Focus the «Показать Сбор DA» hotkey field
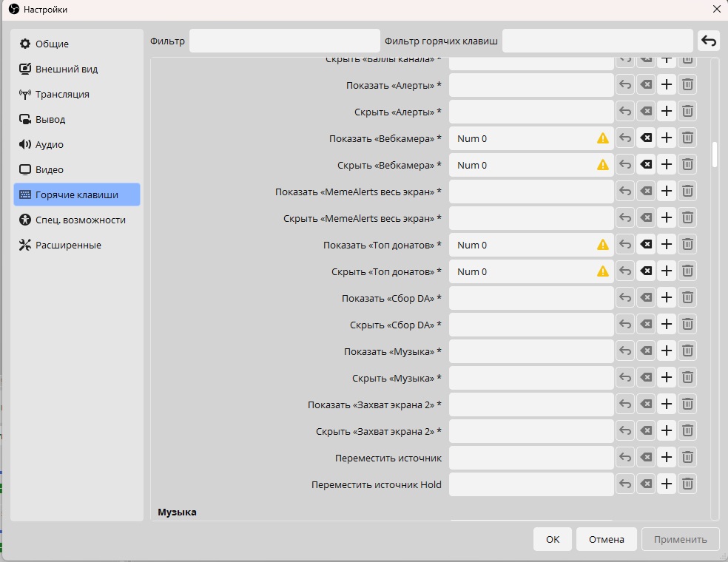This screenshot has width=728, height=562. 531,298
